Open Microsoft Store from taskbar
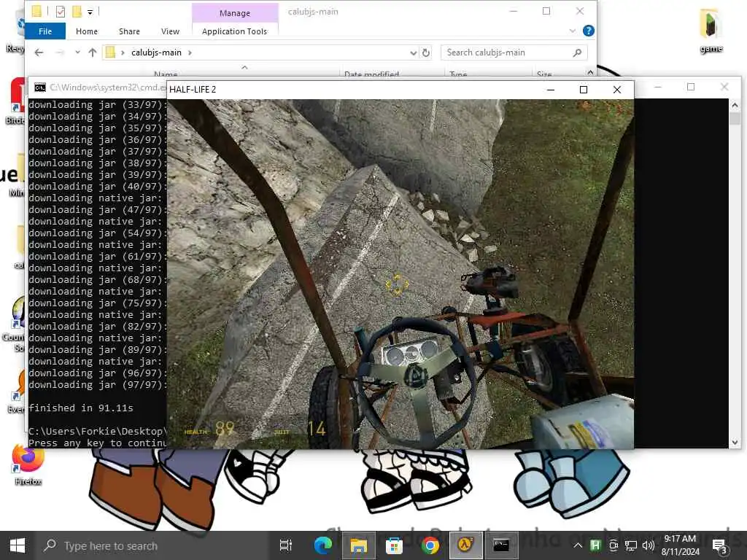This screenshot has width=747, height=560. point(394,545)
